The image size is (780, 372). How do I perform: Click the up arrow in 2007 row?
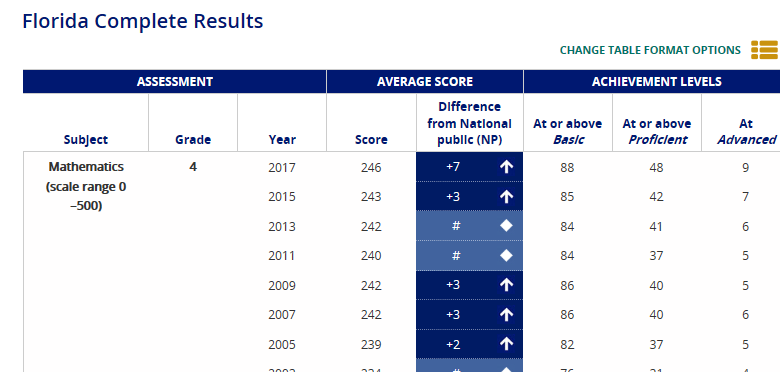tap(506, 315)
